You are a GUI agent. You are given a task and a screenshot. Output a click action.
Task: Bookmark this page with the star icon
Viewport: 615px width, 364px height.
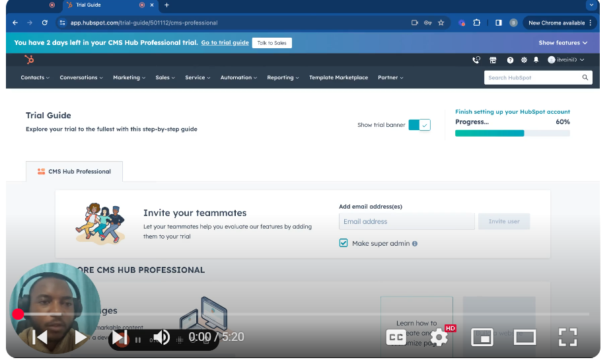coord(441,22)
